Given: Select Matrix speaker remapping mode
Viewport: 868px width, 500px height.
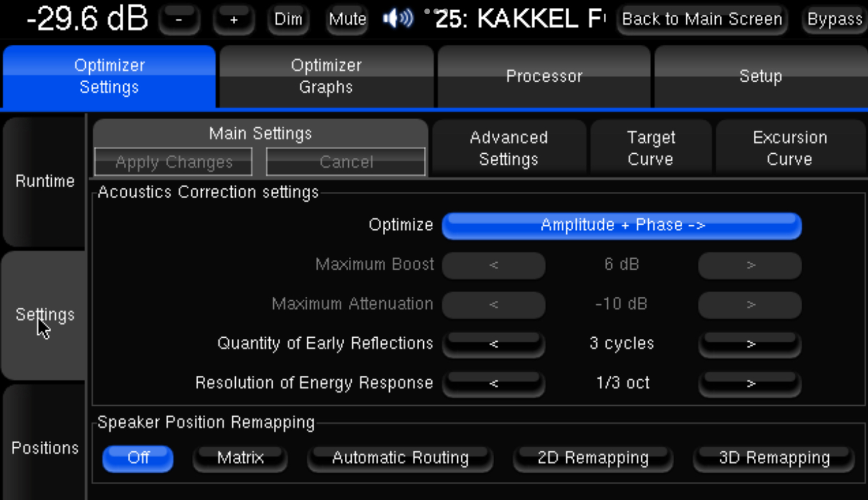Looking at the screenshot, I should coord(240,458).
